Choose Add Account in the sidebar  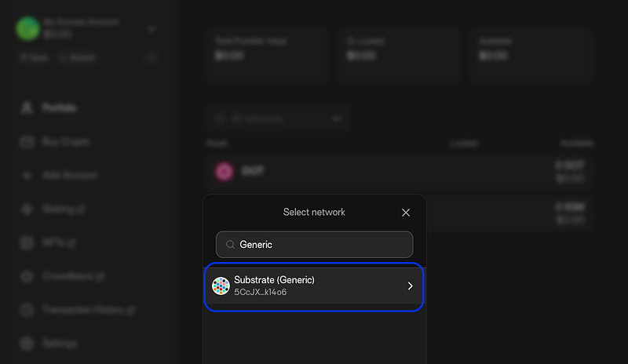point(70,176)
